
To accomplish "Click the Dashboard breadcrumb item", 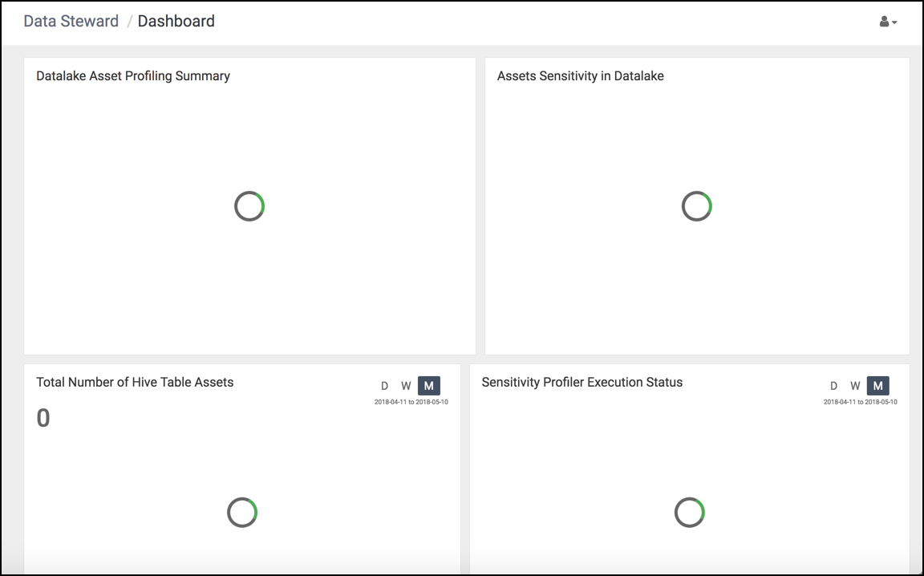I will tap(176, 21).
